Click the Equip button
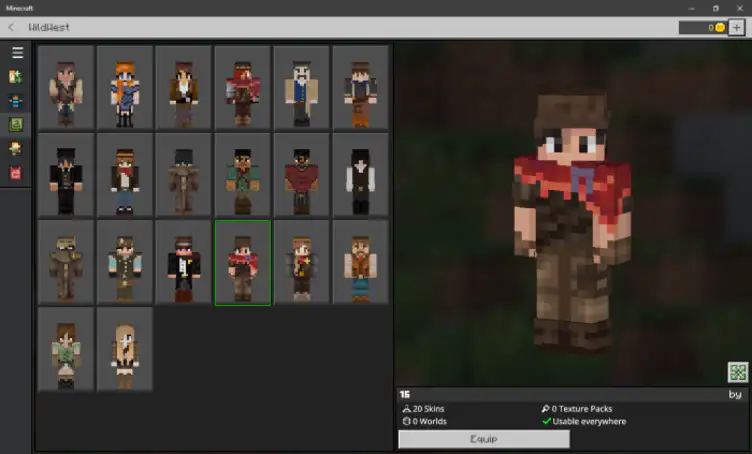The height and width of the screenshot is (454, 752). [x=484, y=439]
